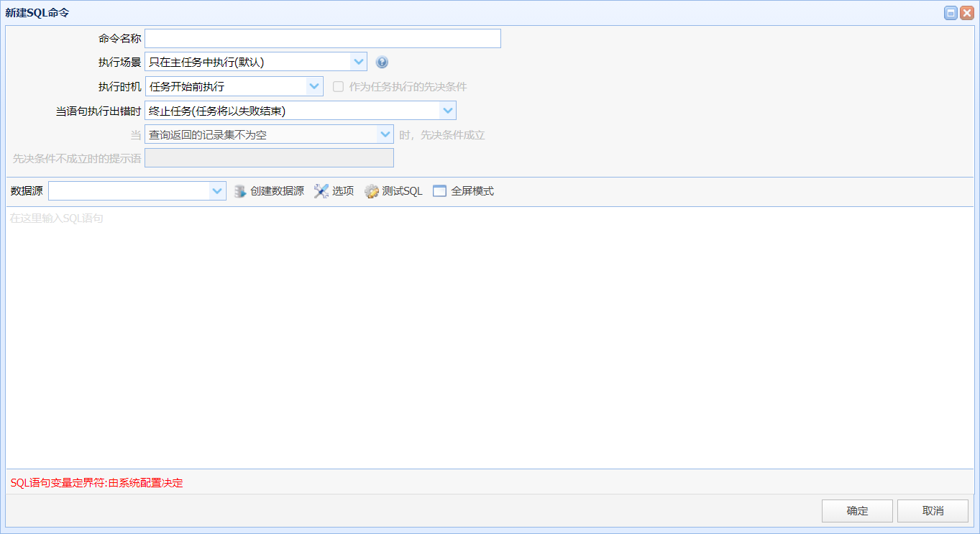Click the 确定 button

point(857,511)
